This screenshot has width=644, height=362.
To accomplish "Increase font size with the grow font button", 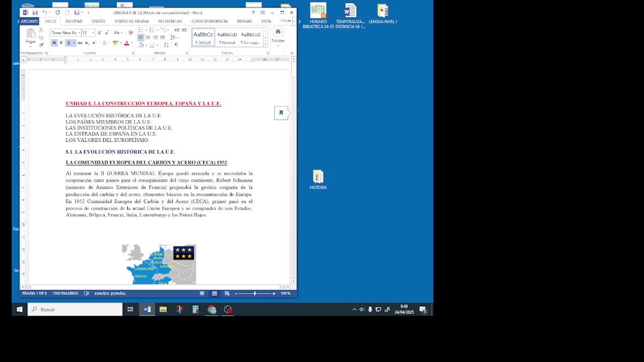I will (100, 33).
